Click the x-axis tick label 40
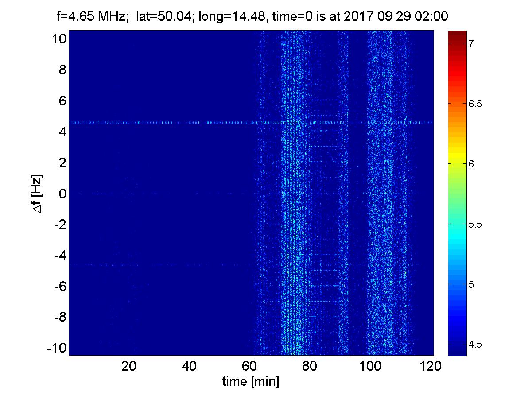Image resolution: width=532 pixels, height=399 pixels. [x=190, y=366]
